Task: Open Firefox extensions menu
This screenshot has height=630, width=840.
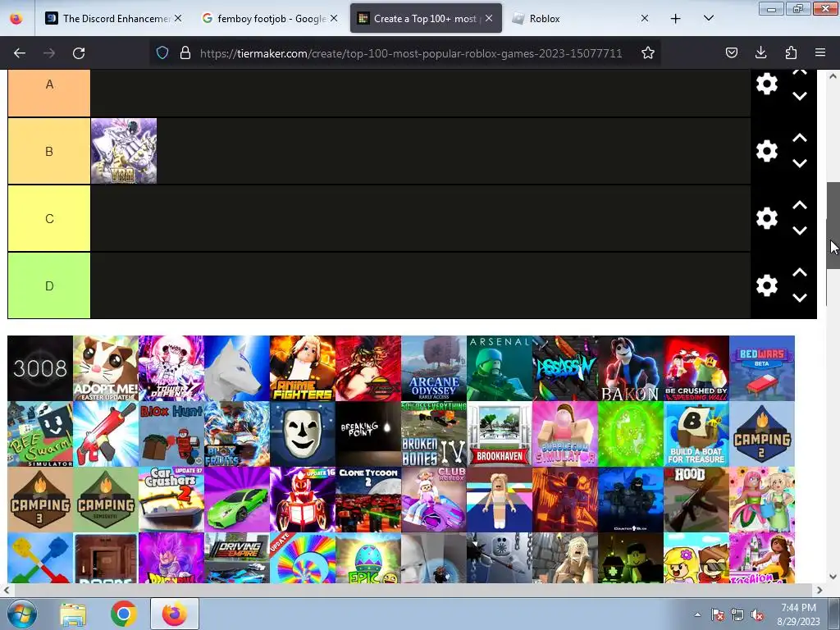Action: point(791,52)
